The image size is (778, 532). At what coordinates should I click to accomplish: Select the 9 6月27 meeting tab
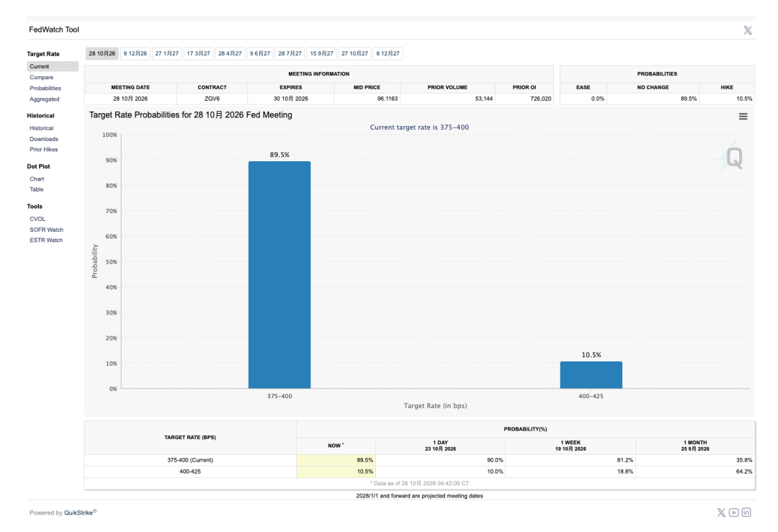[x=260, y=53]
